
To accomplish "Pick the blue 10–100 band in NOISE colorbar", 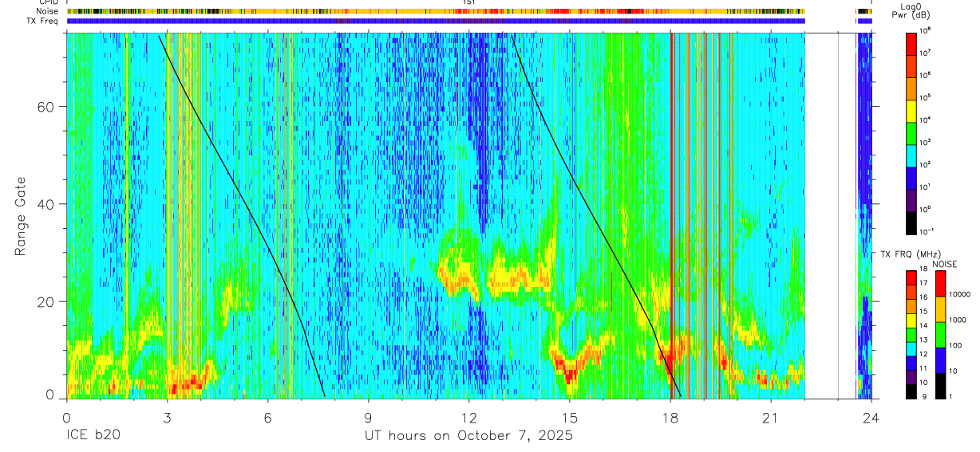I will click(939, 360).
